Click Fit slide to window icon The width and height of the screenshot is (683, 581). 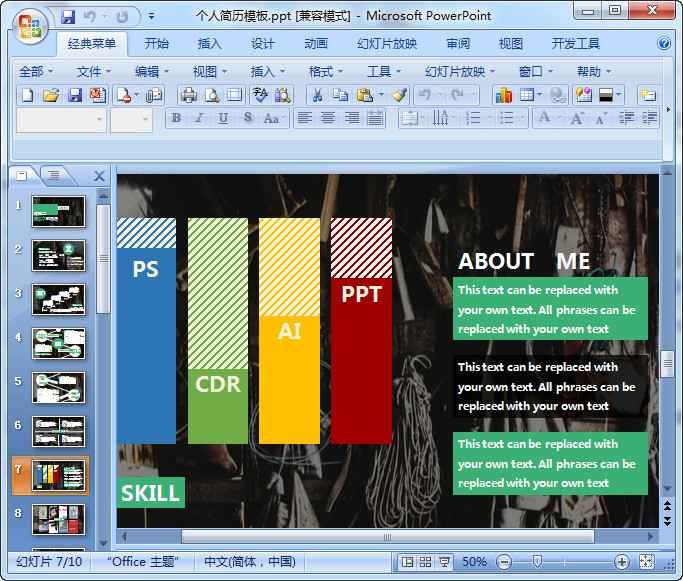[x=646, y=562]
